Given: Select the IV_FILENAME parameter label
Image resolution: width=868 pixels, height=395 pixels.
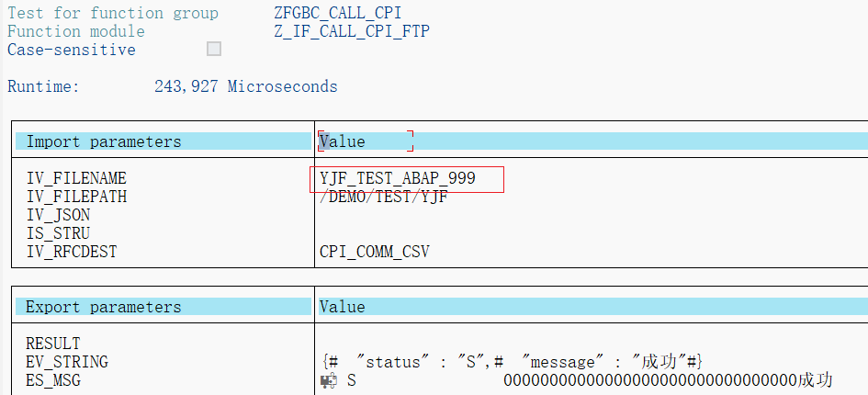Looking at the screenshot, I should (76, 178).
